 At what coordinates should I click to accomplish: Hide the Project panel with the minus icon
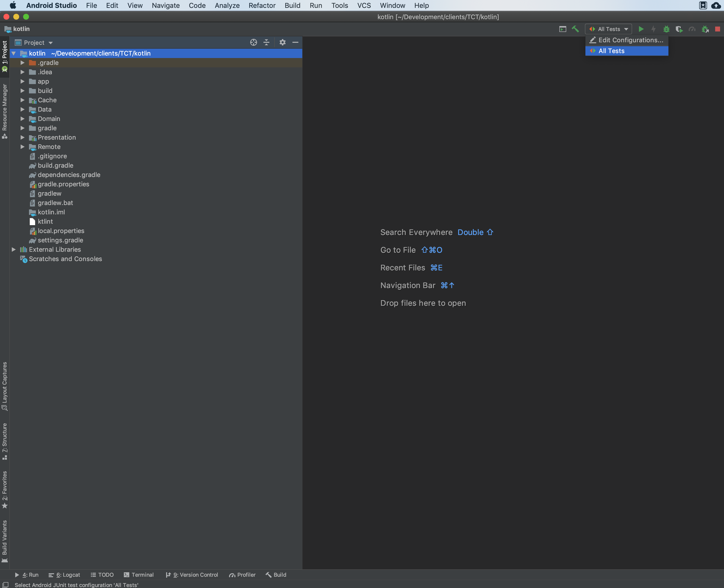point(295,42)
